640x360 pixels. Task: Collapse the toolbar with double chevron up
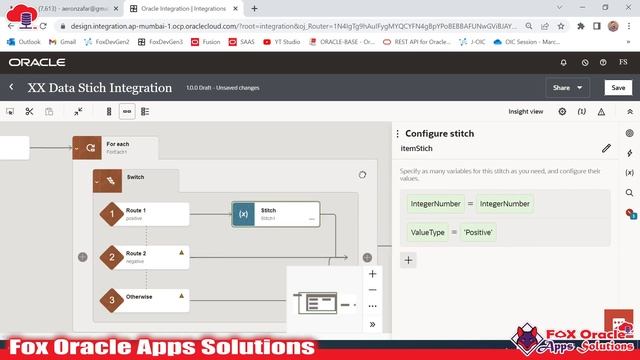[x=630, y=111]
